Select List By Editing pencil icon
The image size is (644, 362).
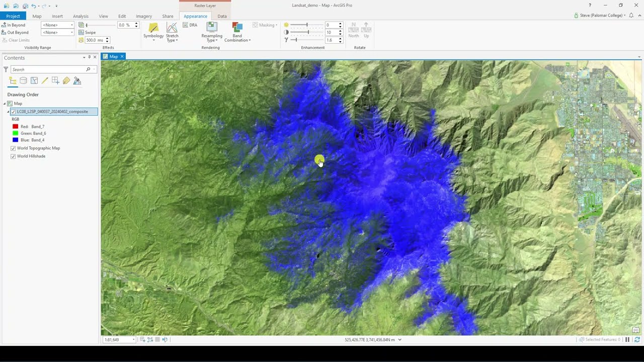click(45, 80)
